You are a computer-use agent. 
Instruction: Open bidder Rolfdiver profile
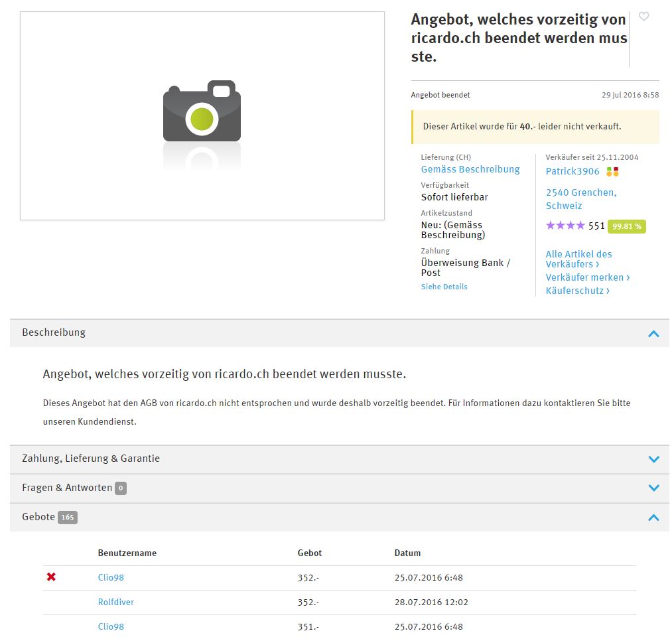tap(115, 602)
